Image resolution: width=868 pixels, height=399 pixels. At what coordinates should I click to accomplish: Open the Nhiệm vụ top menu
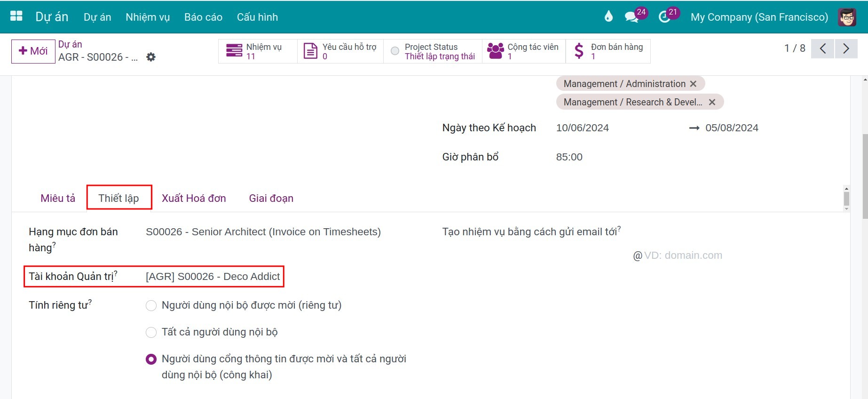tap(148, 17)
